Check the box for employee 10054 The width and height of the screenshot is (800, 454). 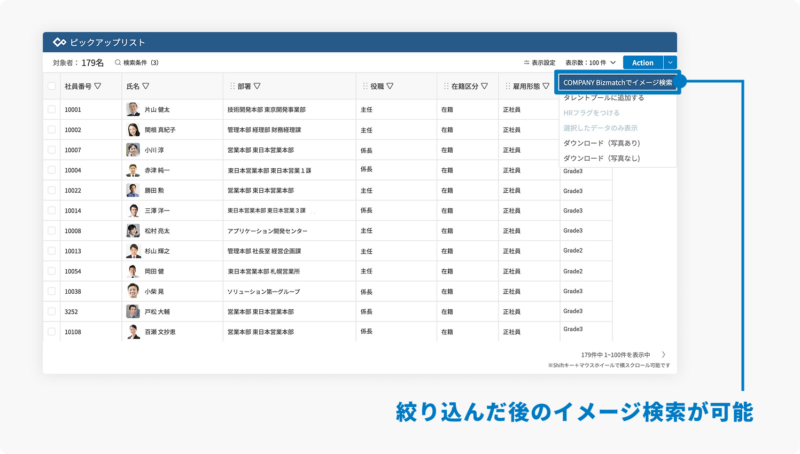pos(52,271)
